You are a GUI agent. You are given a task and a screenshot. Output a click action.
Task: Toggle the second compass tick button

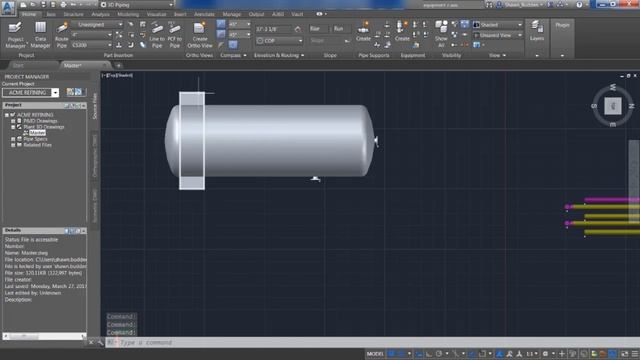[x=221, y=35]
